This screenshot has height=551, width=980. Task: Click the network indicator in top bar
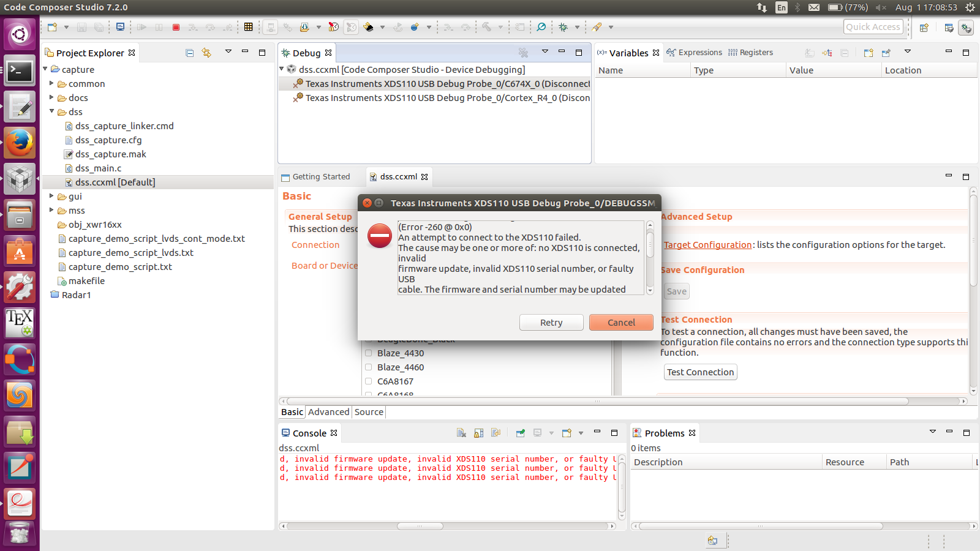pos(761,7)
